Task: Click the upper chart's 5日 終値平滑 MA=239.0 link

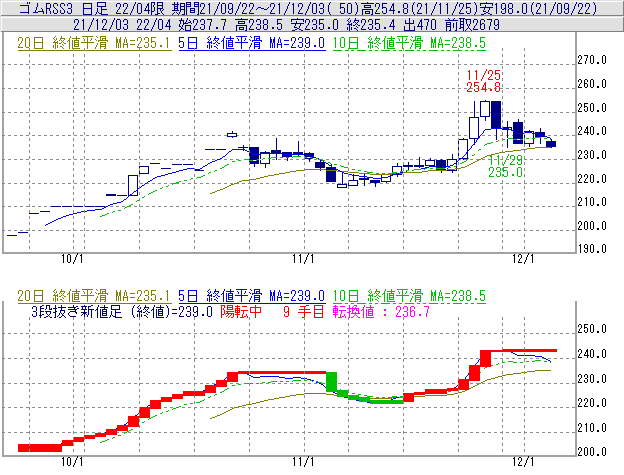Action: [252, 43]
